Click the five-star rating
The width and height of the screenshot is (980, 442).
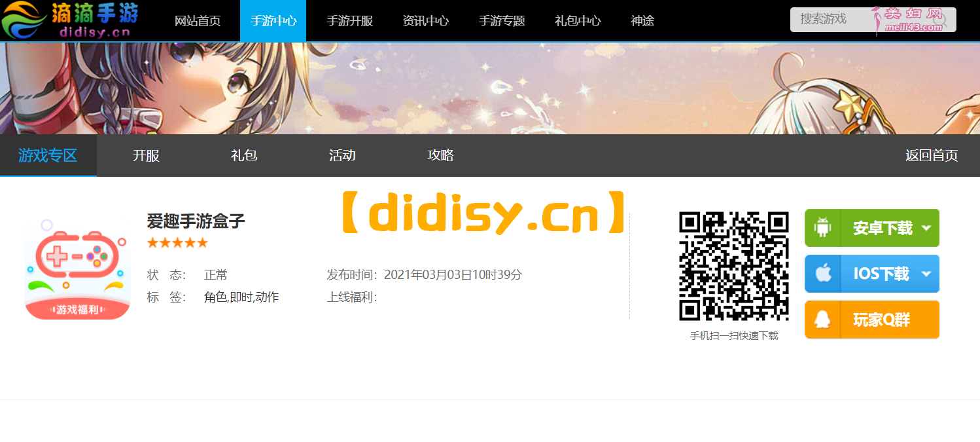click(177, 243)
